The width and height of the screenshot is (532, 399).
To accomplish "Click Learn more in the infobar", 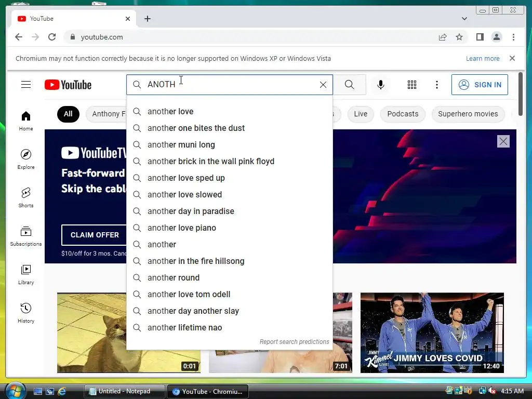I will [483, 58].
